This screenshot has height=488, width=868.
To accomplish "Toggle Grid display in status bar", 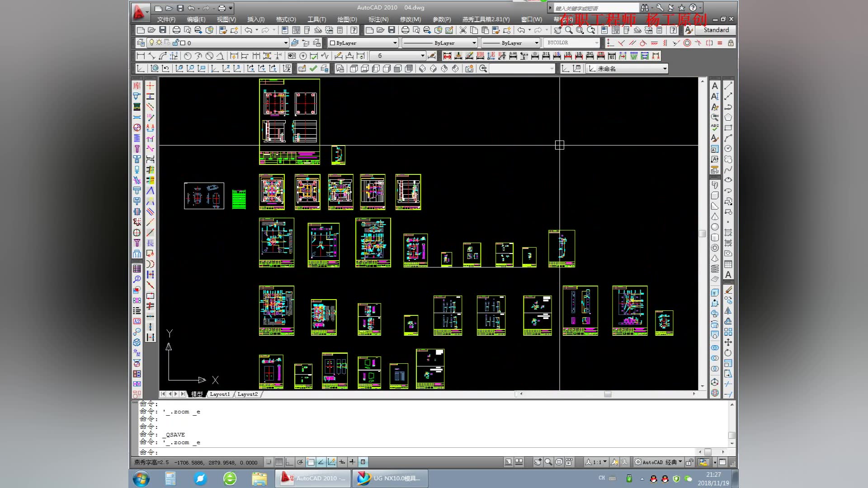I will [279, 462].
